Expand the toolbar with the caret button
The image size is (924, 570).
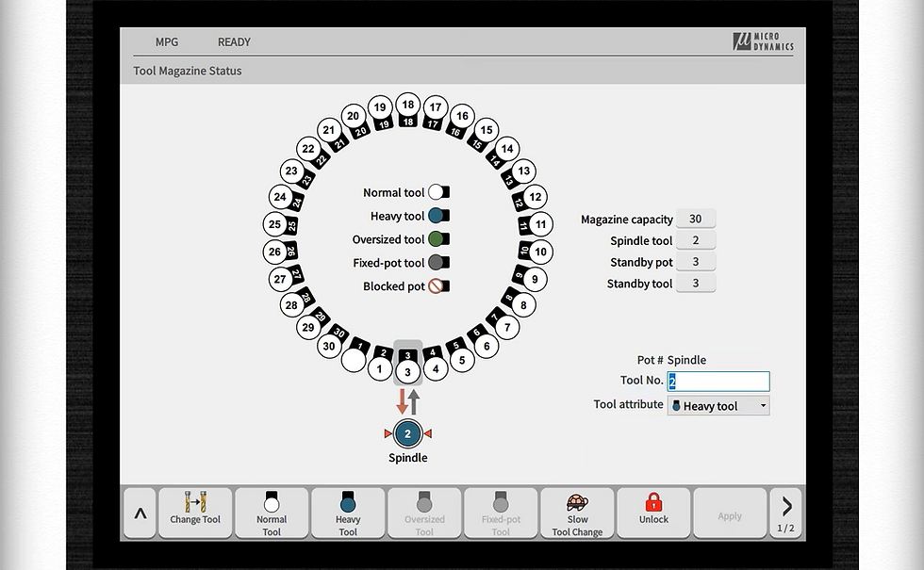139,513
